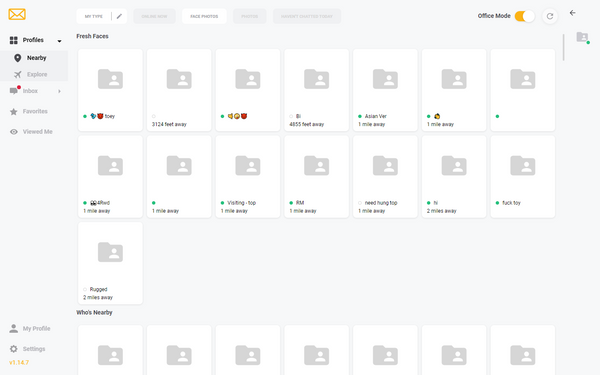Expand the Inbox submenu chevron

(x=59, y=91)
